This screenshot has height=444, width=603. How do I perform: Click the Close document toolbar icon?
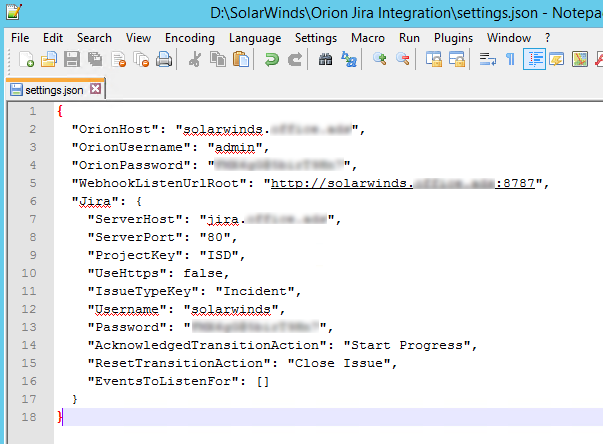pyautogui.click(x=118, y=60)
